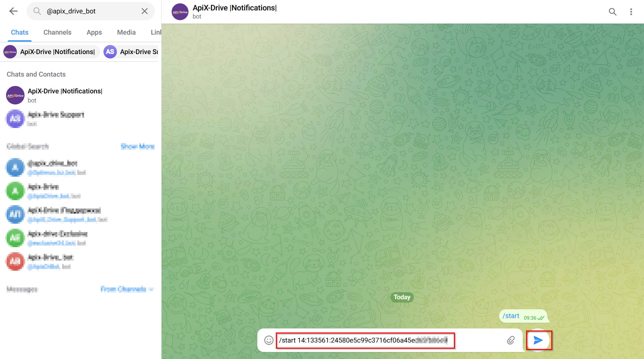This screenshot has height=359, width=644.
Task: Click the /start sent message bubble
Action: tap(523, 316)
